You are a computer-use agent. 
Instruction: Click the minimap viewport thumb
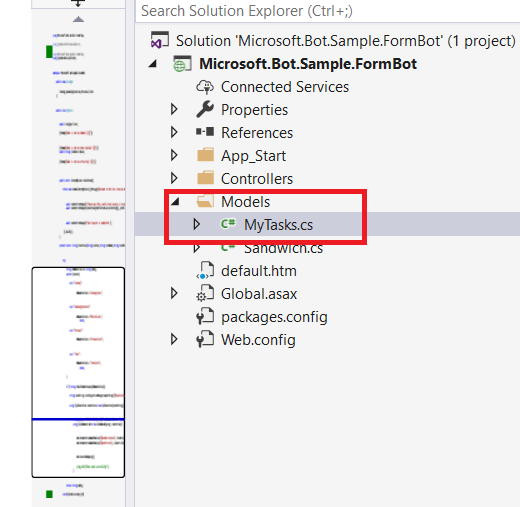[x=78, y=372]
